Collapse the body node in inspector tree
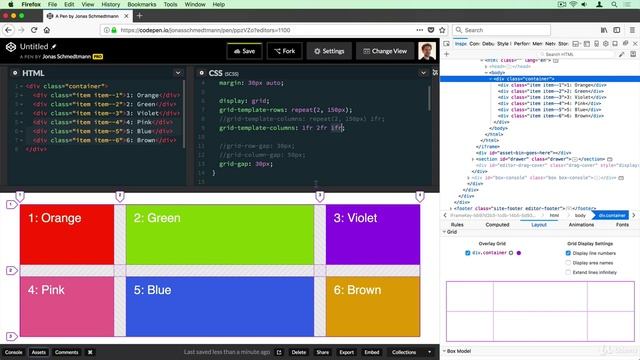640x360 pixels. pyautogui.click(x=486, y=73)
